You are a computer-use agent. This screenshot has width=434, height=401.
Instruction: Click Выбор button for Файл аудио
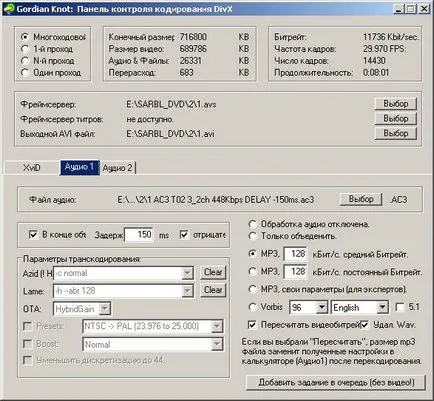click(x=361, y=199)
